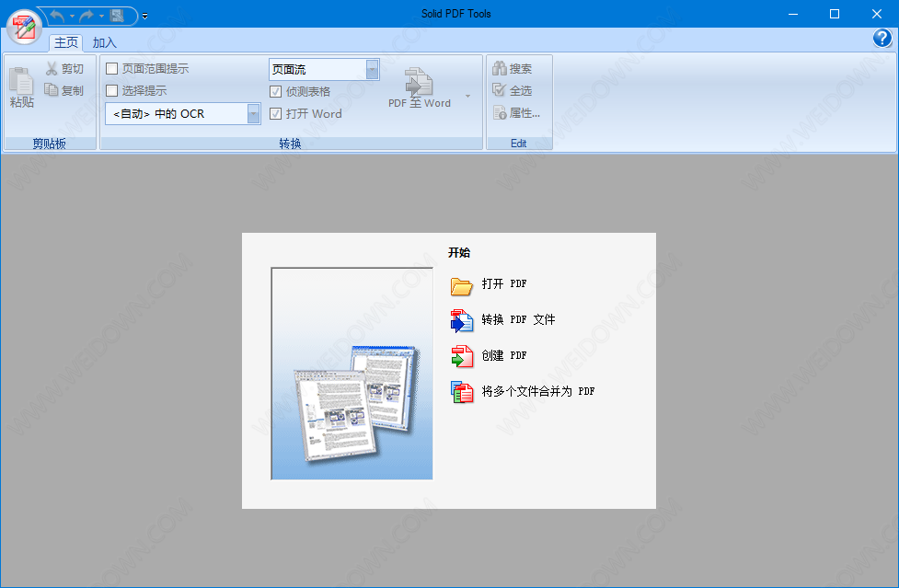Image resolution: width=899 pixels, height=588 pixels.
Task: Click the 剪切 scissors button
Action: pyautogui.click(x=64, y=69)
